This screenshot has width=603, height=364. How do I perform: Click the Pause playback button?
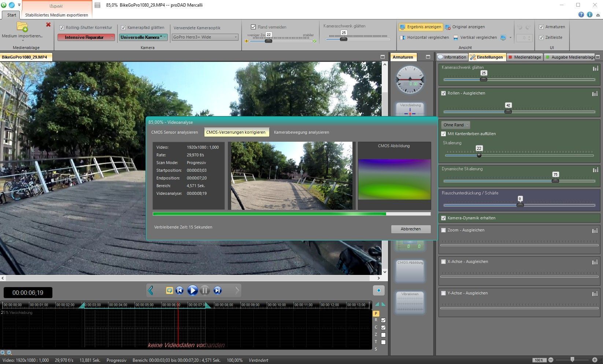point(205,290)
